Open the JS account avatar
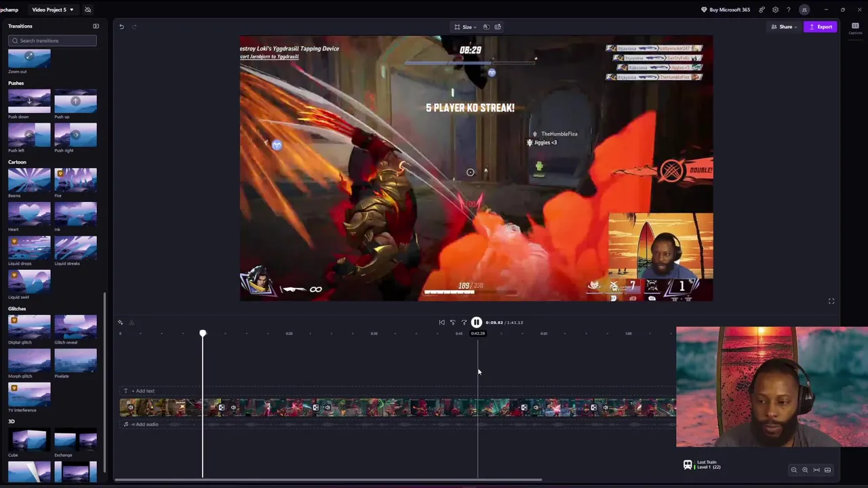 click(x=804, y=9)
